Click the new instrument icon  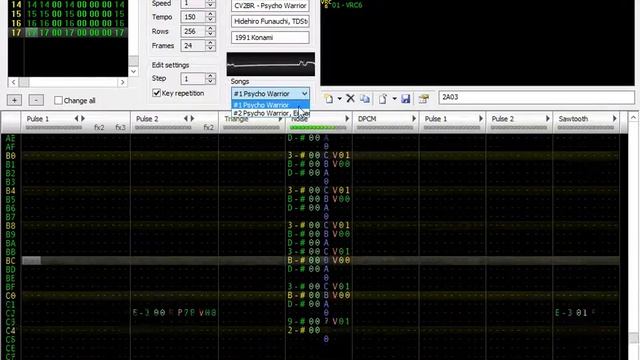329,99
